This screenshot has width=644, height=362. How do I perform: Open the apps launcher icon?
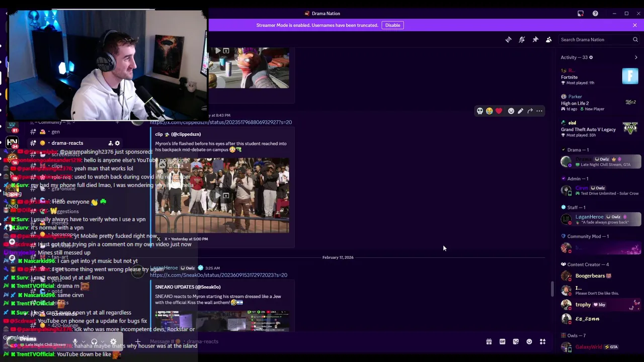click(543, 342)
